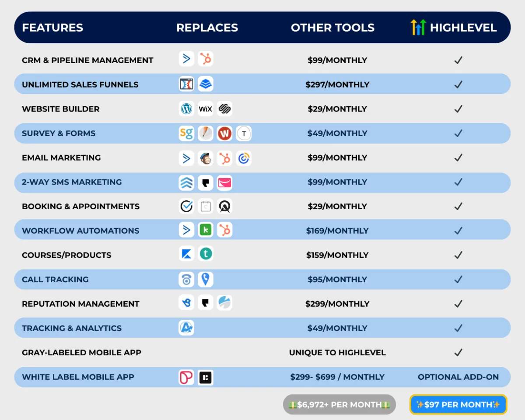Select the pink envelope icon in SMS Marketing
The image size is (525, 420).
click(x=225, y=182)
